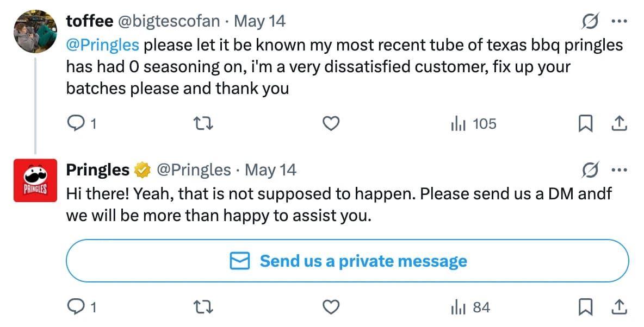This screenshot has width=644, height=327.
Task: Open the Pringles logo avatar
Action: coord(35,180)
